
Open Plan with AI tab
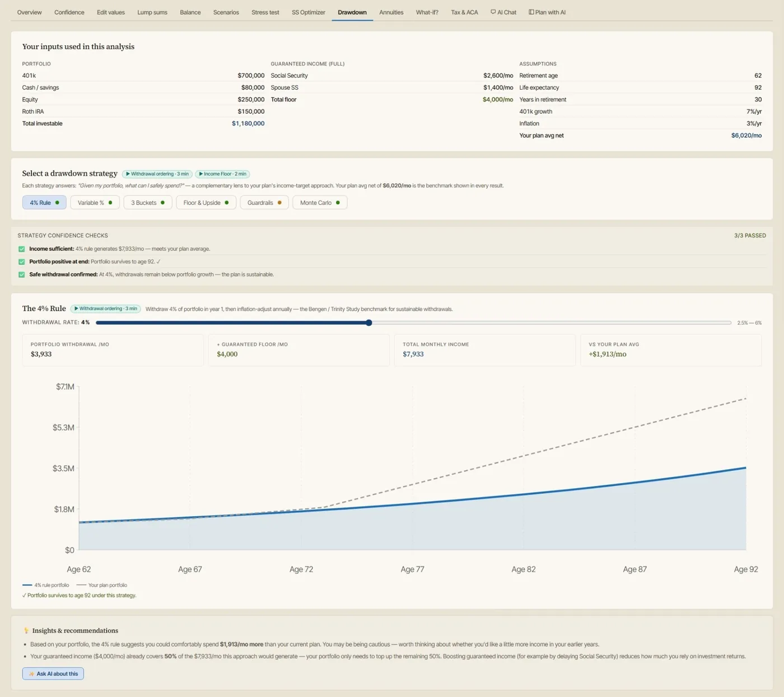[x=547, y=12]
